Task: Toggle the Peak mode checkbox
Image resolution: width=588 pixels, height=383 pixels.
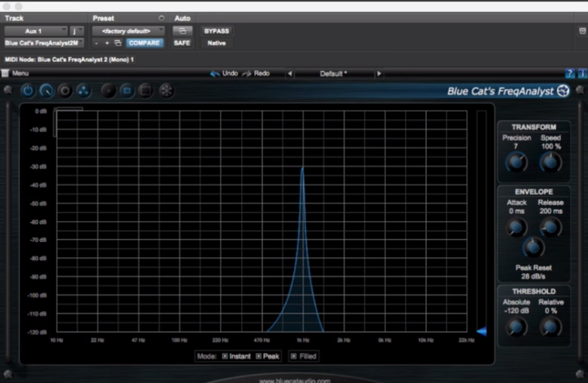Action: click(x=259, y=357)
